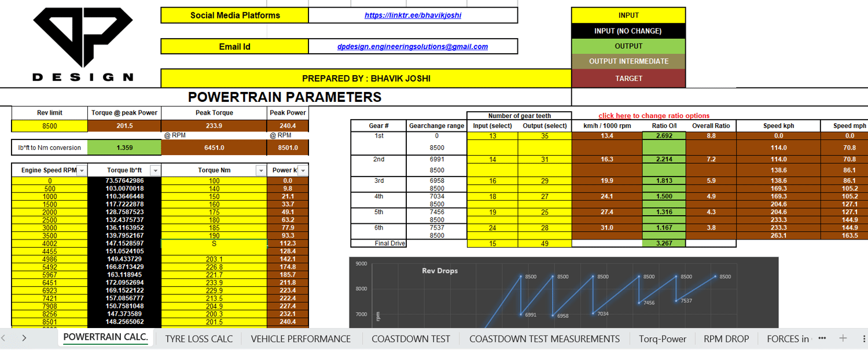Go to the next sheet with the right arrow
The height and width of the screenshot is (350, 868).
[x=24, y=338]
